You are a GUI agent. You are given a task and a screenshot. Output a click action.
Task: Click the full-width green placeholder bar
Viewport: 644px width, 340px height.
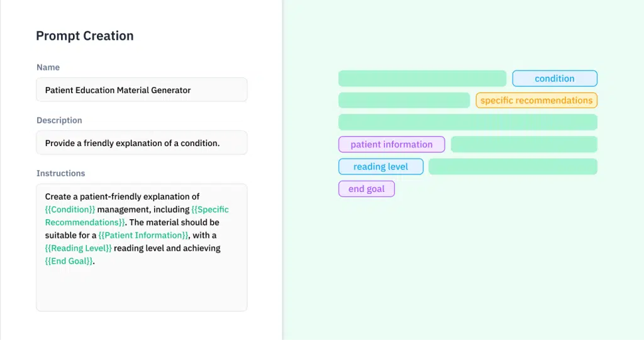[468, 122]
